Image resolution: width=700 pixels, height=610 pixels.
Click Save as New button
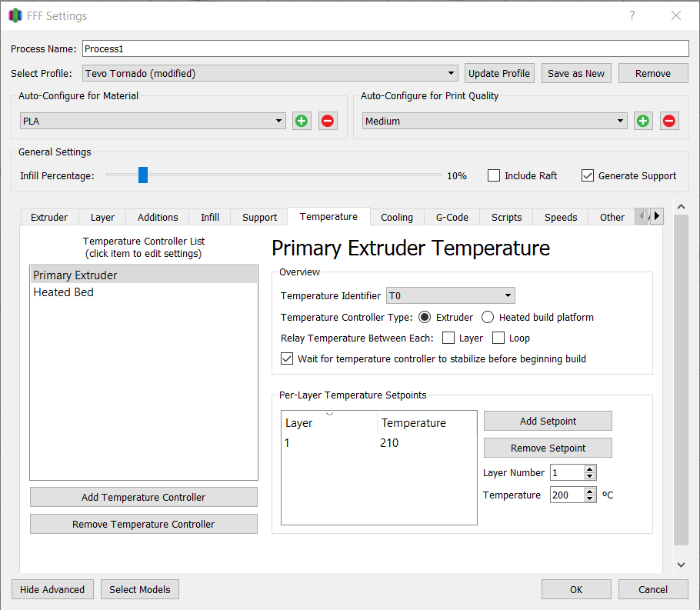click(x=576, y=73)
